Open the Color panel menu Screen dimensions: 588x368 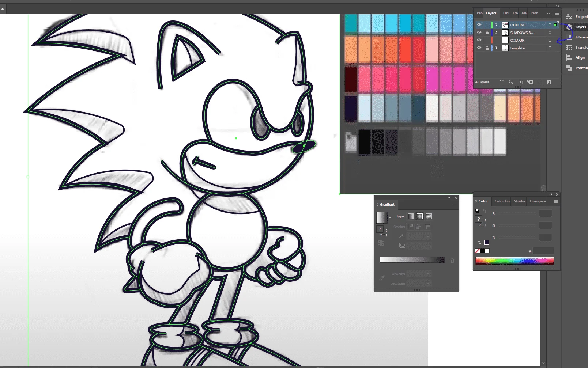(x=556, y=201)
